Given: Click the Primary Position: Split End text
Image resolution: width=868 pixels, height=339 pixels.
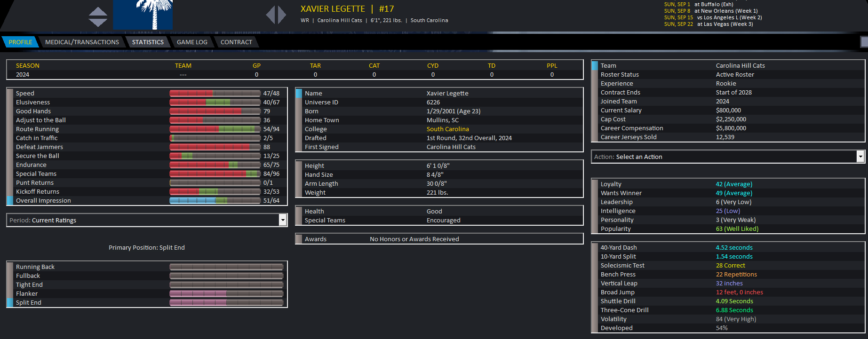Looking at the screenshot, I should (x=147, y=247).
